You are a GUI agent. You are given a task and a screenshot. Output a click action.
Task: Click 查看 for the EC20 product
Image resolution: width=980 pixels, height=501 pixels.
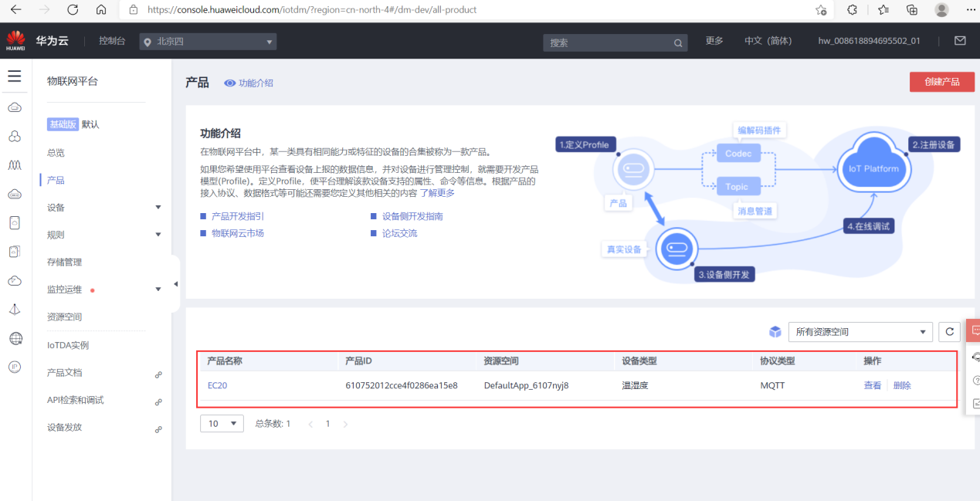click(x=873, y=385)
